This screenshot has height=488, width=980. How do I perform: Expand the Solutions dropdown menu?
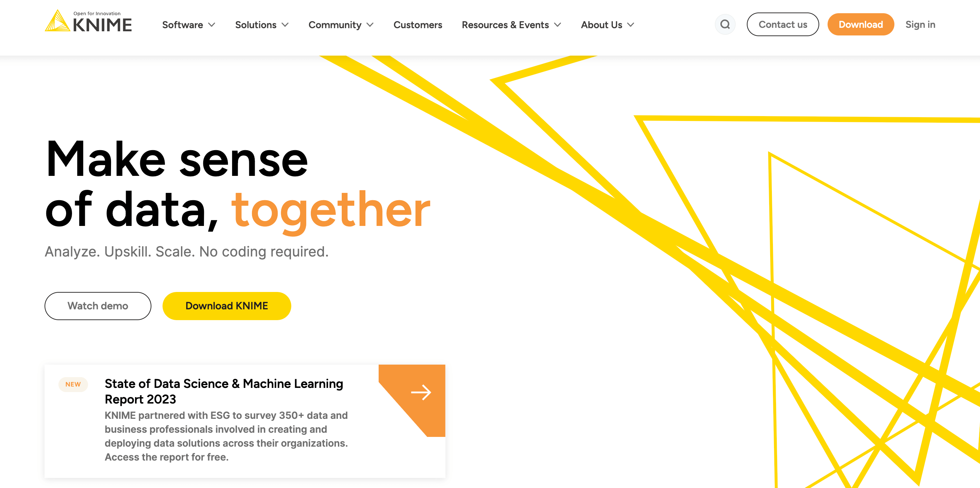[x=262, y=25]
